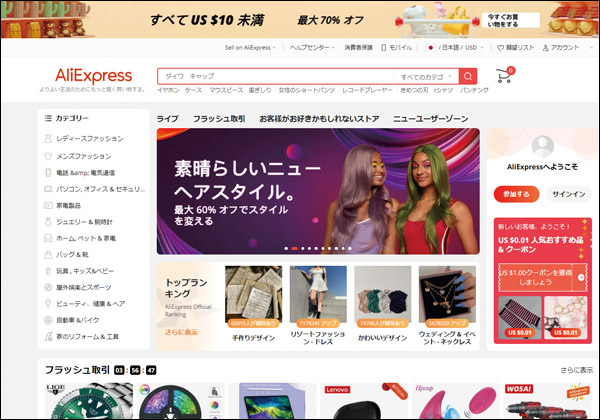Select the active orange carousel dot
600x420 pixels.
(294, 249)
